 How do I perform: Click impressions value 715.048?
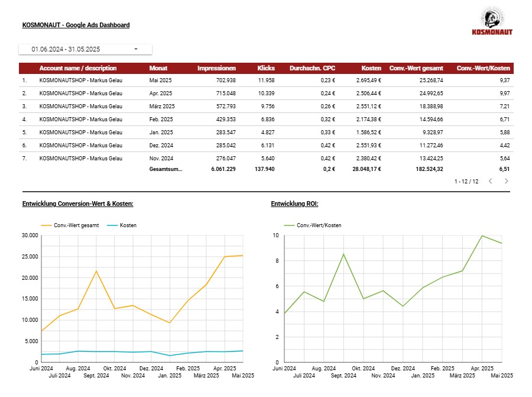(x=226, y=93)
